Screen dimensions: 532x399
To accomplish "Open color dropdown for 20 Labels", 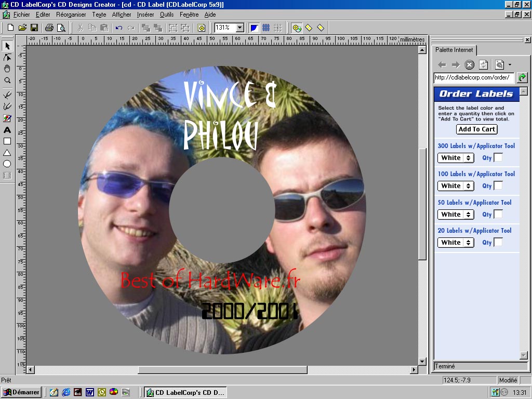I will (456, 243).
